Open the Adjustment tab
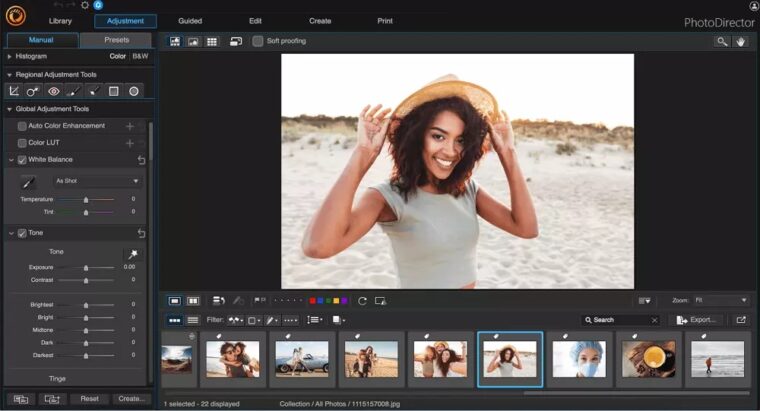Viewport: 760px width, 411px height. tap(126, 21)
